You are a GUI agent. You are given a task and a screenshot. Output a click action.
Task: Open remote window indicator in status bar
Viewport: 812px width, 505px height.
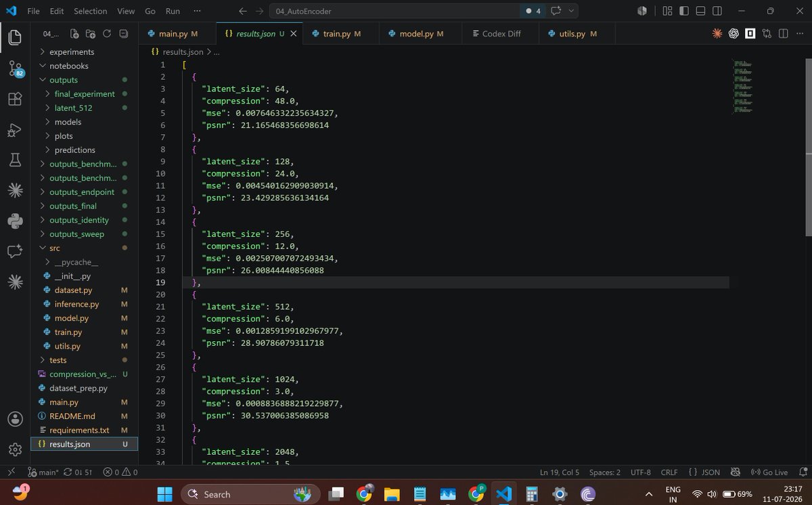(12, 472)
